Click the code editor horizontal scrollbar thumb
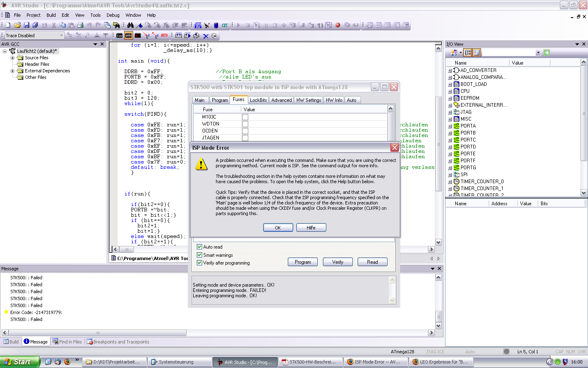The image size is (588, 368). [x=127, y=249]
